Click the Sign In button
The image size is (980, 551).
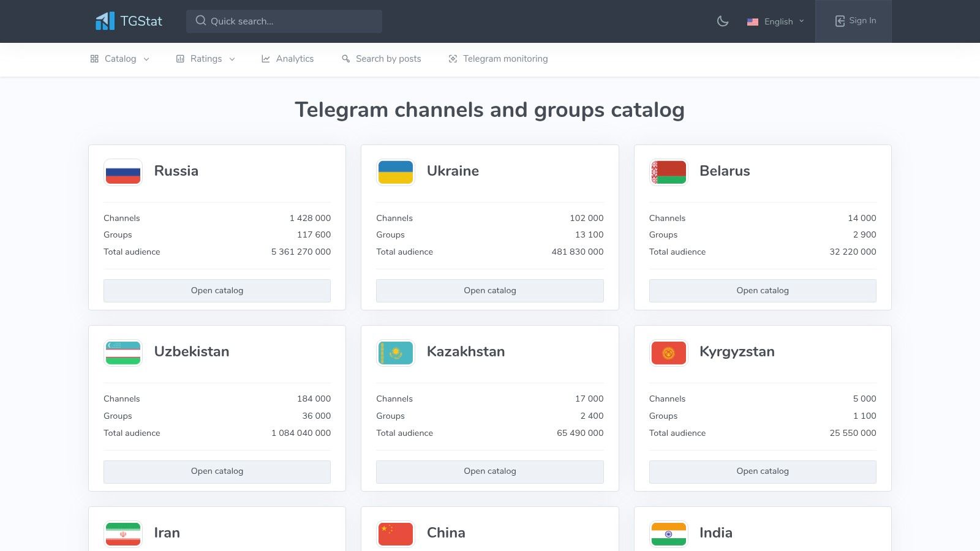coord(855,21)
